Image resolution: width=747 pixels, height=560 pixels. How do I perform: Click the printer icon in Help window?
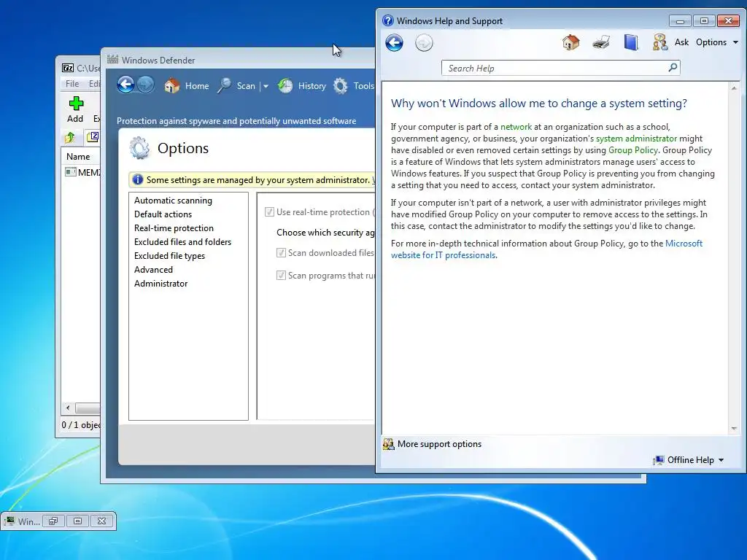(x=601, y=42)
